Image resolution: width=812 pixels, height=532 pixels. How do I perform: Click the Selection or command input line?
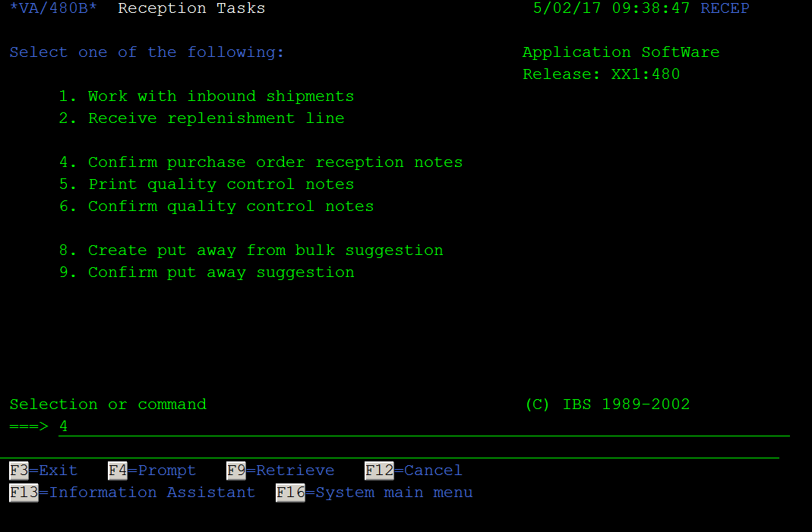(424, 427)
